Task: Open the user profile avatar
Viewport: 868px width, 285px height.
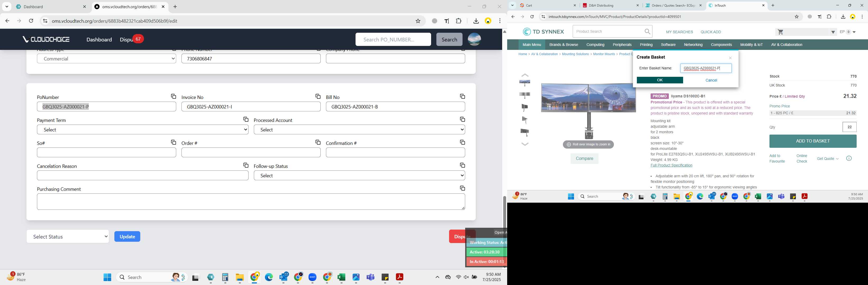Action: [x=474, y=39]
